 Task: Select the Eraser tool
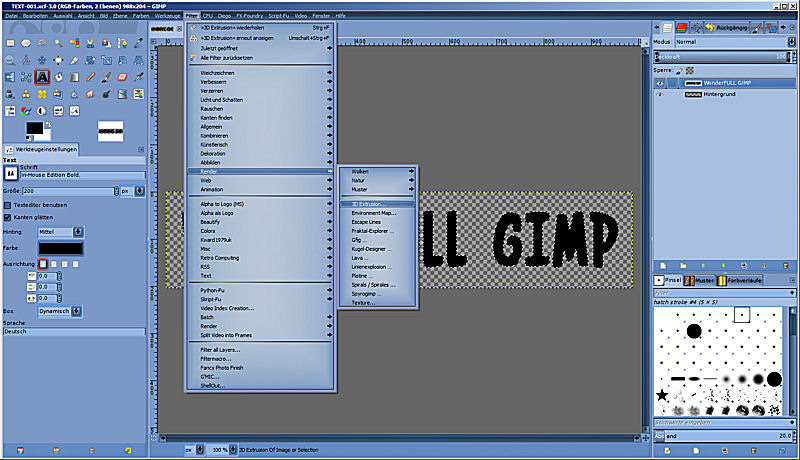pyautogui.click(x=122, y=77)
